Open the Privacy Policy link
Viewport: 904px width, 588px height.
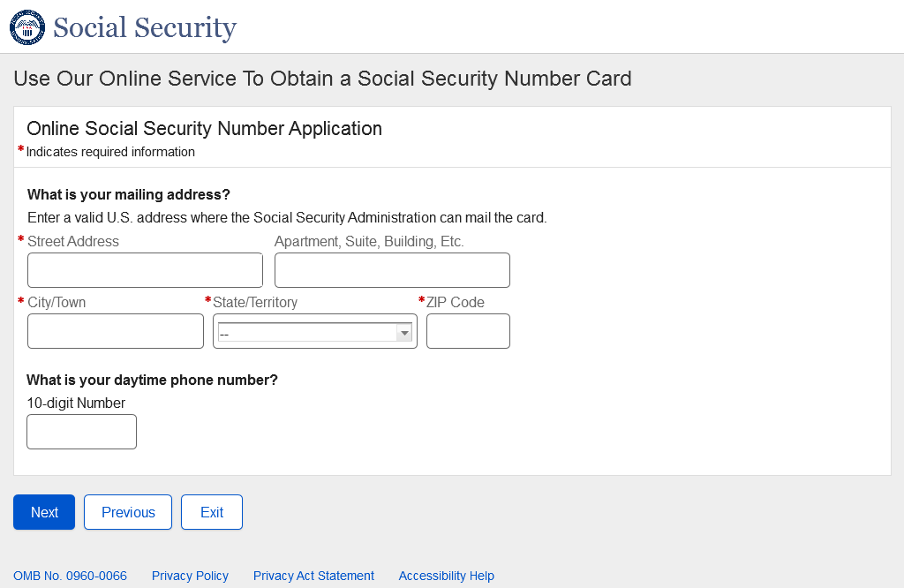pos(190,576)
